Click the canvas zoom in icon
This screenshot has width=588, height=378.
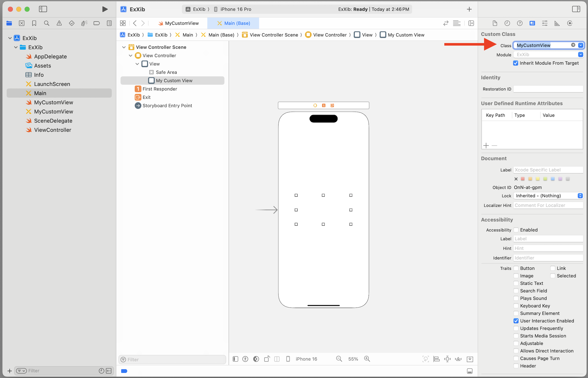click(367, 359)
